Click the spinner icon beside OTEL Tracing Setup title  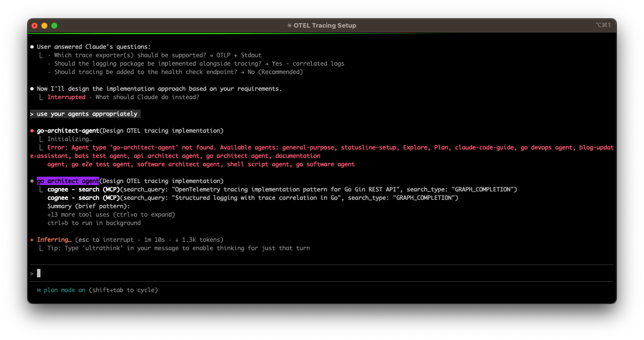289,26
